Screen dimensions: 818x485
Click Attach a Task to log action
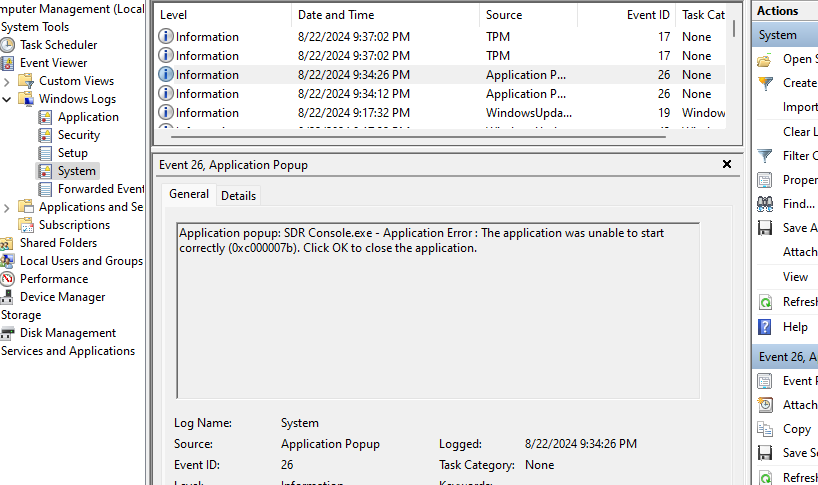coord(800,252)
